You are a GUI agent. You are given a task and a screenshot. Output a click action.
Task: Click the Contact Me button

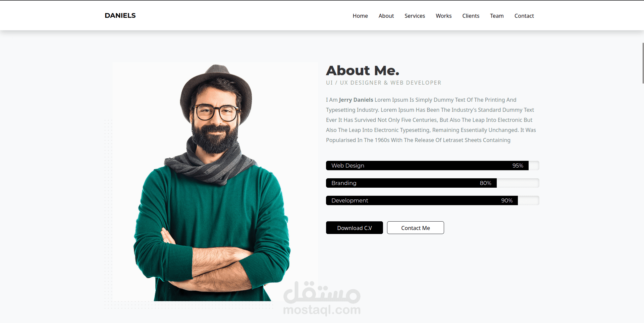tap(416, 228)
